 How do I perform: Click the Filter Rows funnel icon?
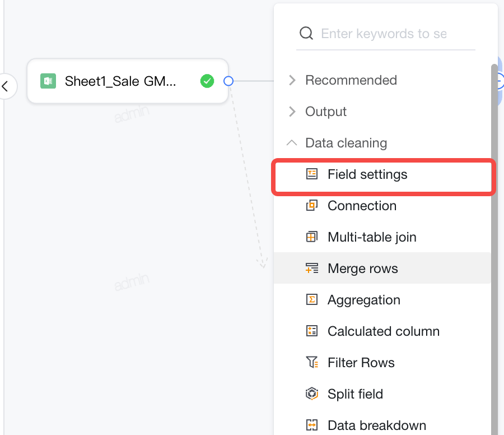pos(311,362)
